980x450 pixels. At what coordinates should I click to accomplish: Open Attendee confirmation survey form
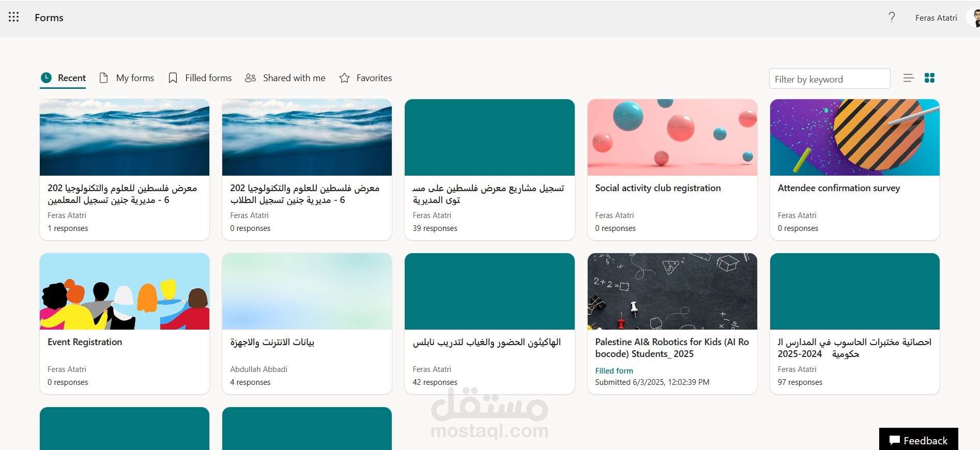point(855,169)
